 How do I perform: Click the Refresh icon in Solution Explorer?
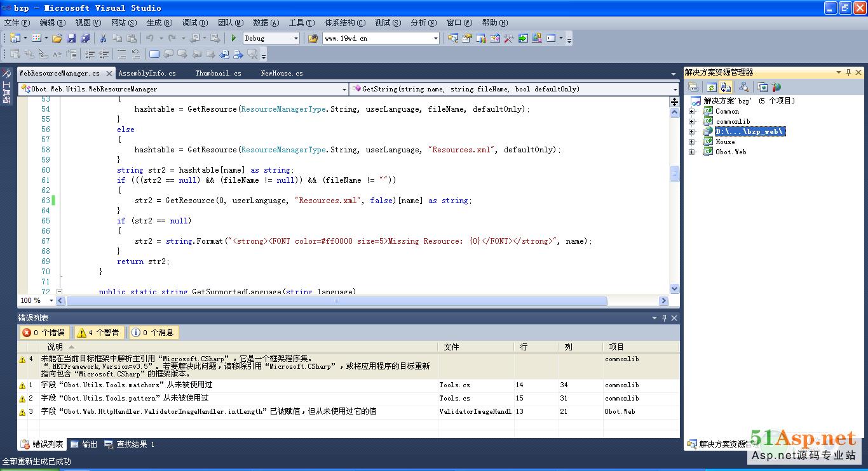click(712, 88)
